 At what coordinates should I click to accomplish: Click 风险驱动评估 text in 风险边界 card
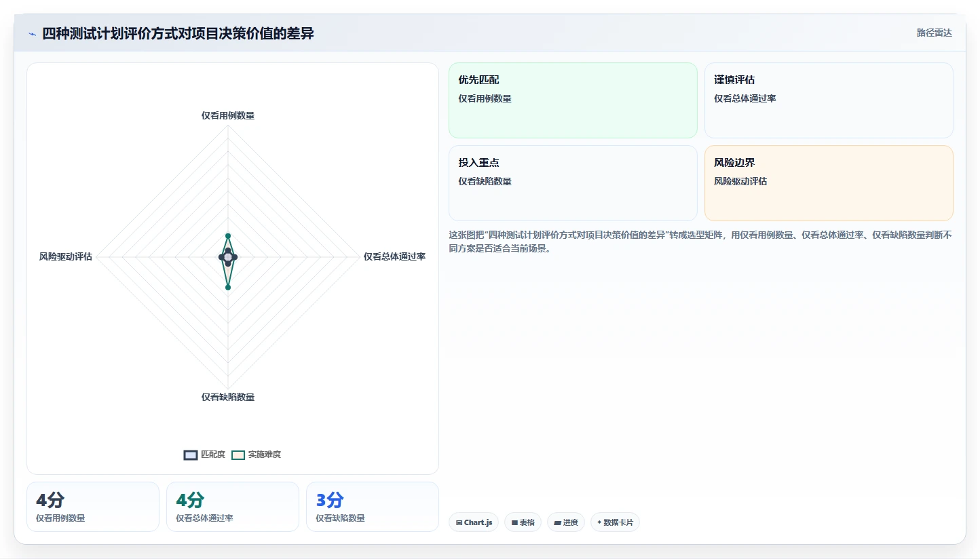pos(740,181)
